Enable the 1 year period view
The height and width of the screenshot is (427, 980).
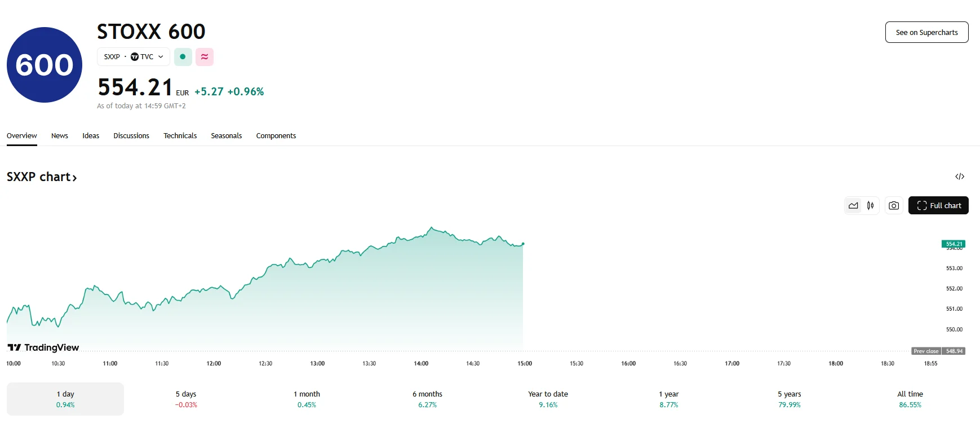click(x=669, y=399)
